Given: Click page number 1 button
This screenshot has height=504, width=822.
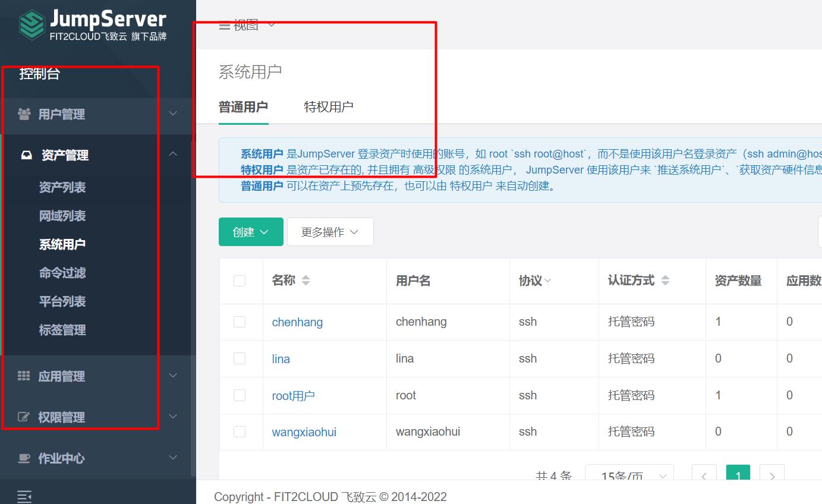Looking at the screenshot, I should tap(738, 475).
